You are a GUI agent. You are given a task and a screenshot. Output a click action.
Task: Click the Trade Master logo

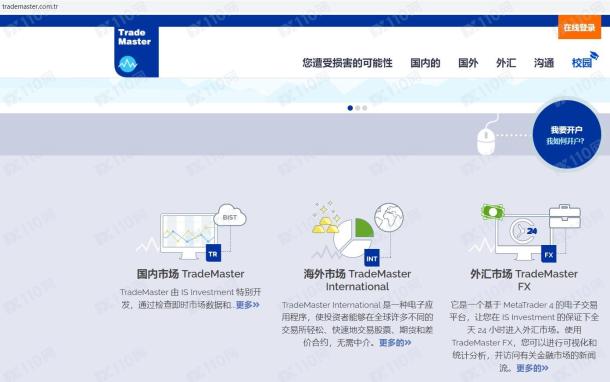[x=137, y=51]
